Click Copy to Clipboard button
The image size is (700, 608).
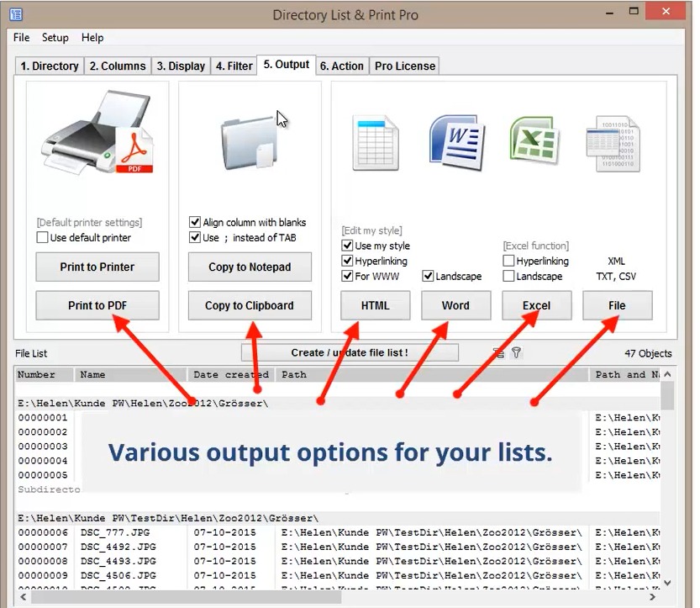(x=250, y=305)
